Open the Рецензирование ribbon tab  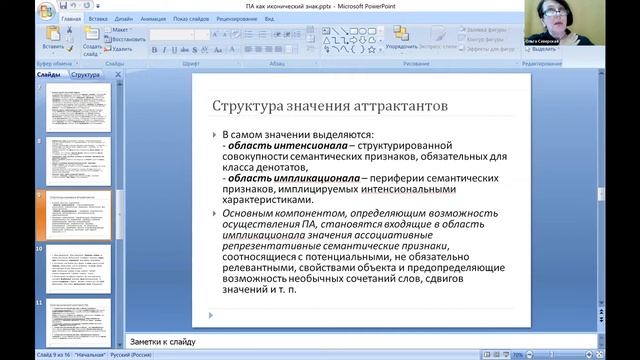[x=237, y=19]
